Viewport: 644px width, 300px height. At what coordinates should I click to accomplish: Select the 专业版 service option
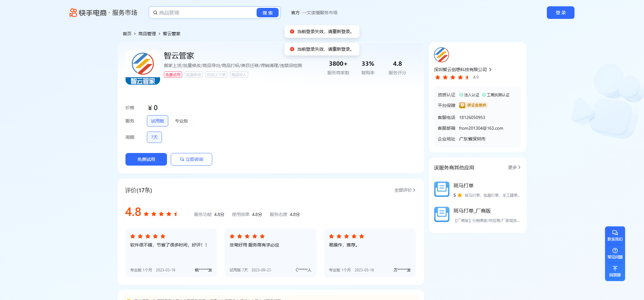click(x=181, y=121)
